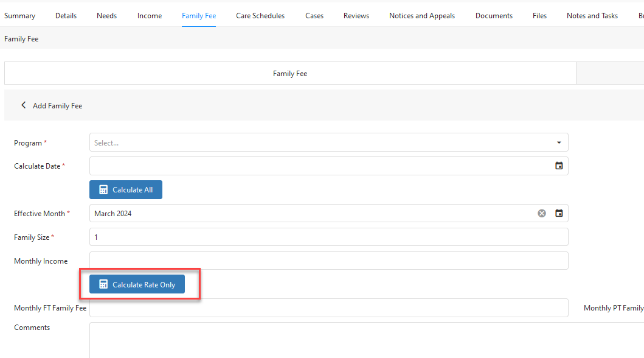Go to the Needs tab
This screenshot has width=644, height=358.
(x=107, y=16)
